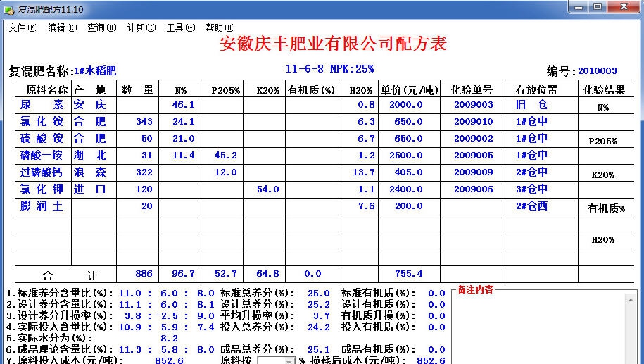Click the 平均升损率 value 3.7
The image size is (644, 364).
coord(322,316)
